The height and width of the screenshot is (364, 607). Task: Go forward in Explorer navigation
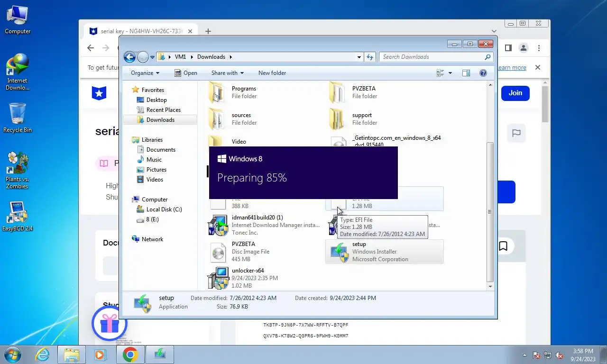click(x=143, y=57)
